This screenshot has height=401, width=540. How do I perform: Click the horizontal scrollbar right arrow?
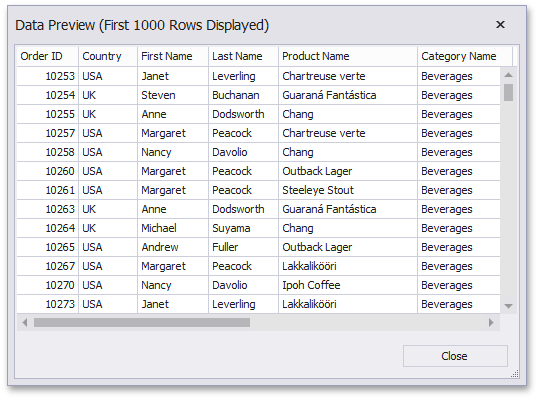pos(491,322)
